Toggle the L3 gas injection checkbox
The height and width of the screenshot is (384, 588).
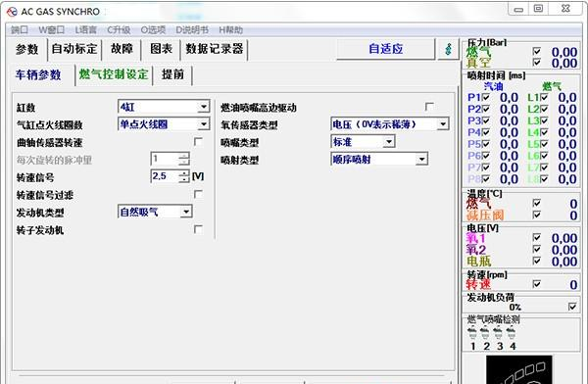click(544, 120)
